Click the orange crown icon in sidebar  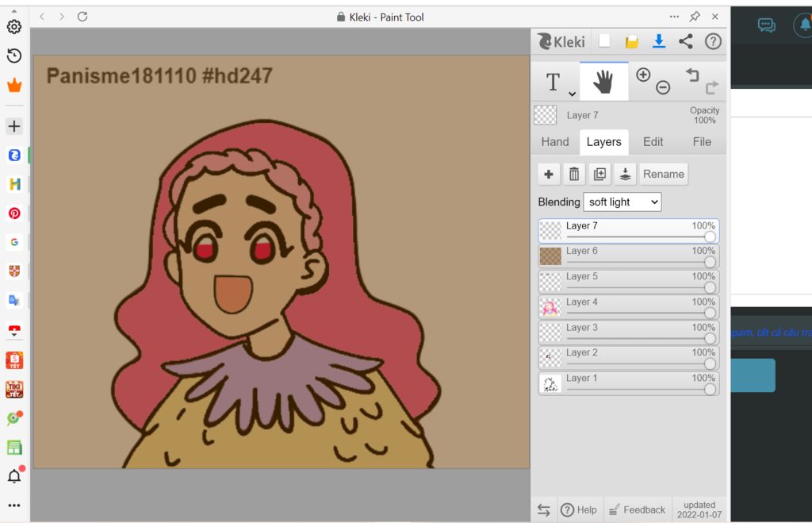[x=14, y=85]
